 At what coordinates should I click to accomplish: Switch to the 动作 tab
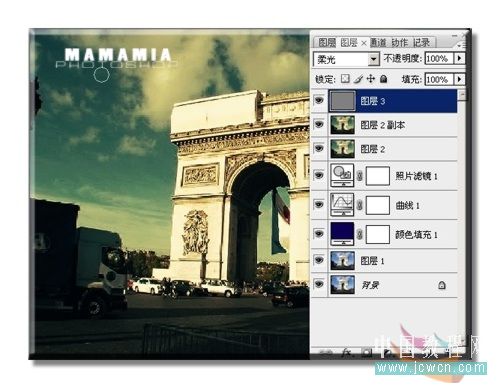(x=400, y=43)
